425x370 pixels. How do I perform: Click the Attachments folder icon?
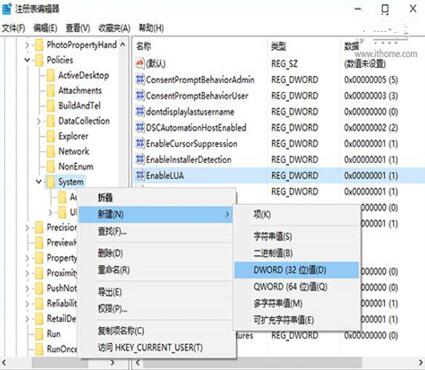(51, 91)
